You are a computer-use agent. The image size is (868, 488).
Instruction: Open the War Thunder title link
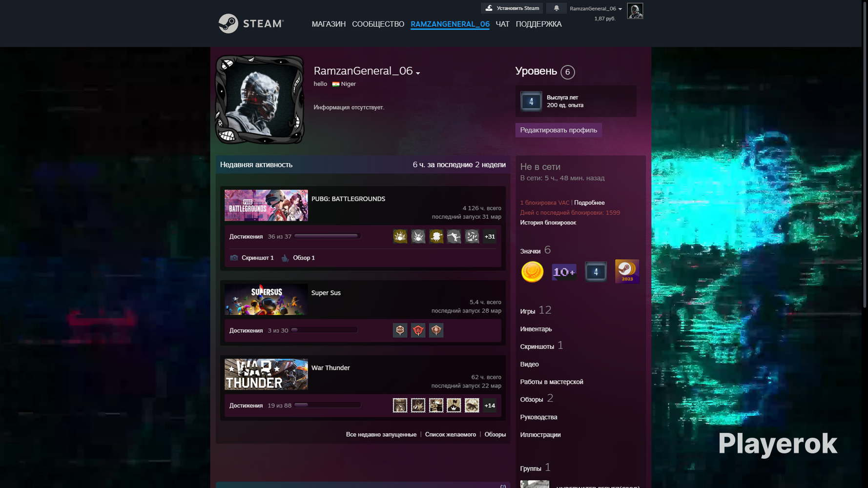point(331,368)
